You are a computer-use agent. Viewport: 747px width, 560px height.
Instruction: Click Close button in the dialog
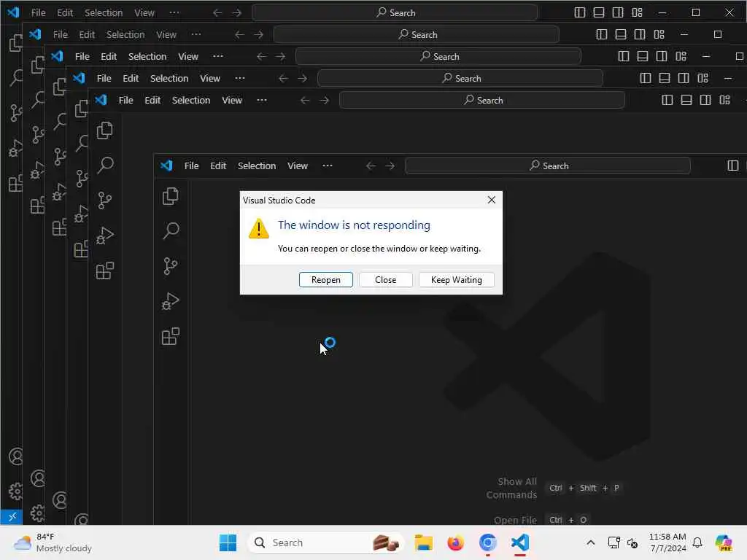pyautogui.click(x=385, y=280)
